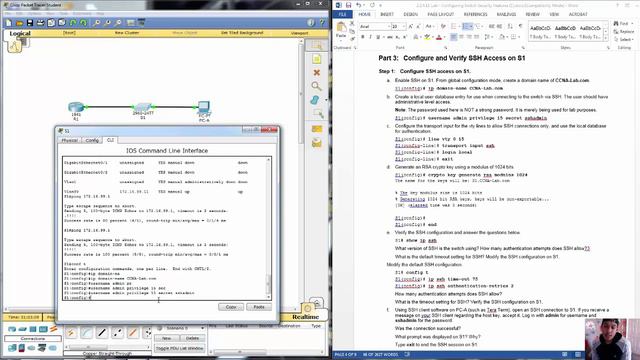Choose the red X Delete tool

point(317,73)
